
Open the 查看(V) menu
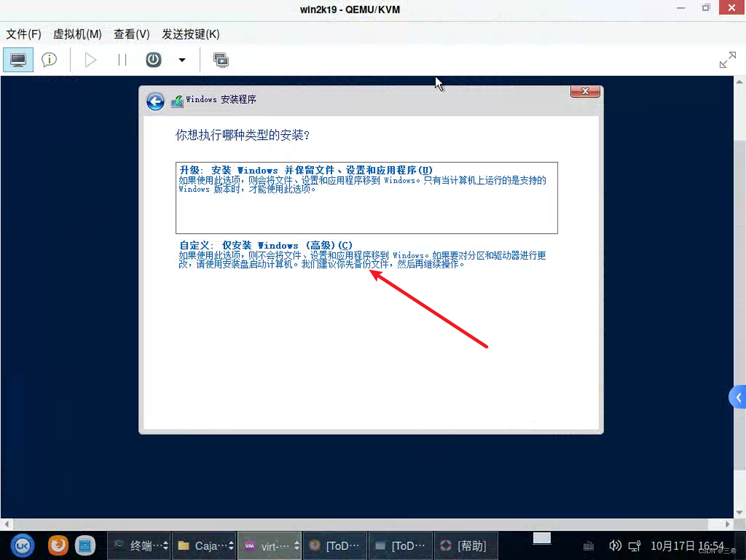click(x=131, y=34)
